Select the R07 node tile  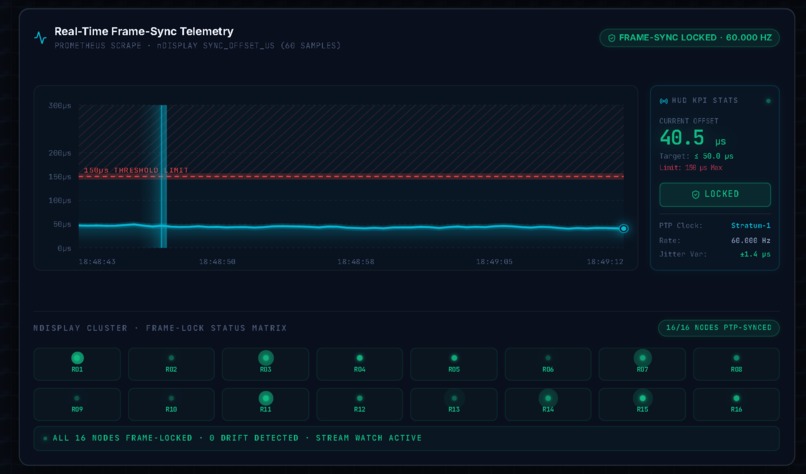[x=642, y=363]
